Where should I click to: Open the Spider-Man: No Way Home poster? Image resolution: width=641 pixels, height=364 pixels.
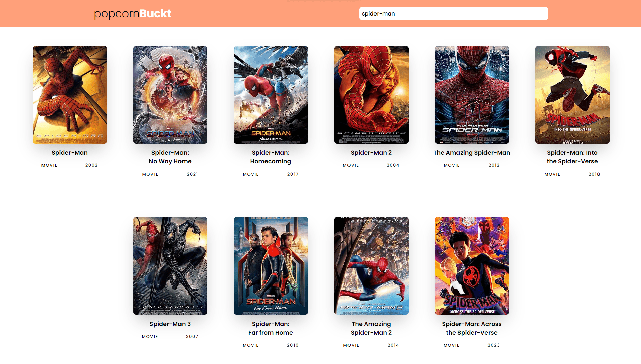click(170, 95)
